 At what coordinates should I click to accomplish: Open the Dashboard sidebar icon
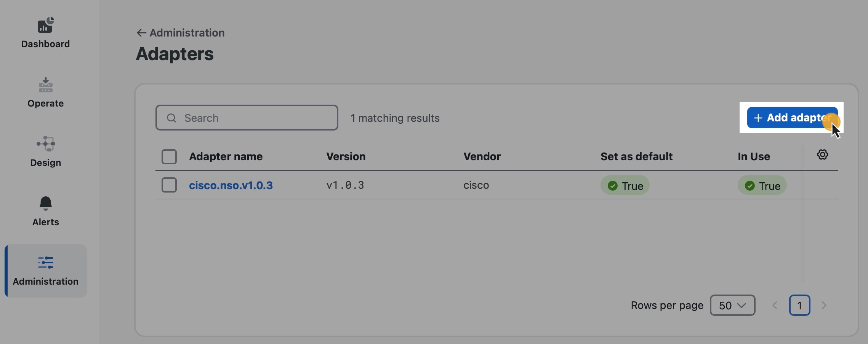(46, 25)
